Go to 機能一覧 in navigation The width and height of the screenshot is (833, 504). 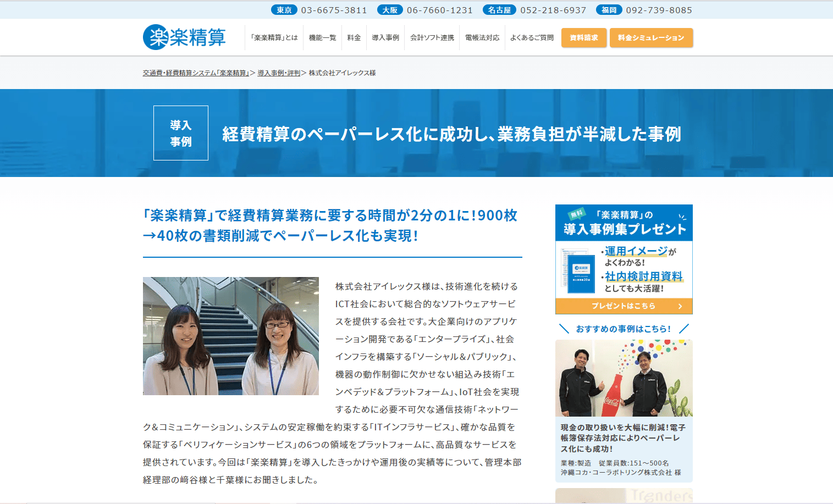tap(322, 38)
